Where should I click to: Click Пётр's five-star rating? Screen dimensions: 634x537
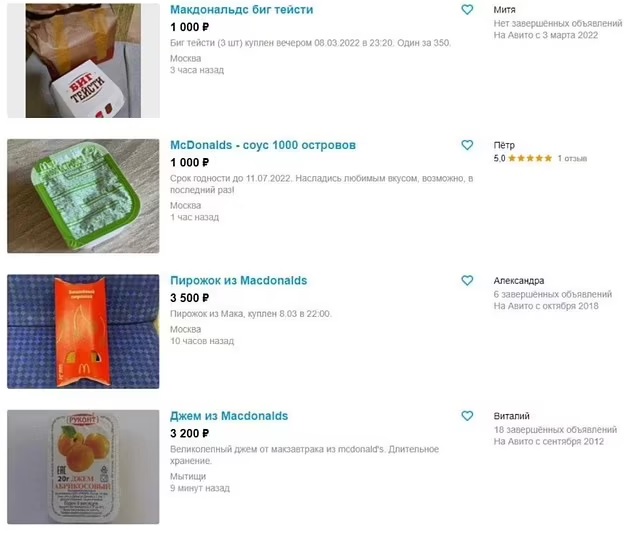point(530,159)
